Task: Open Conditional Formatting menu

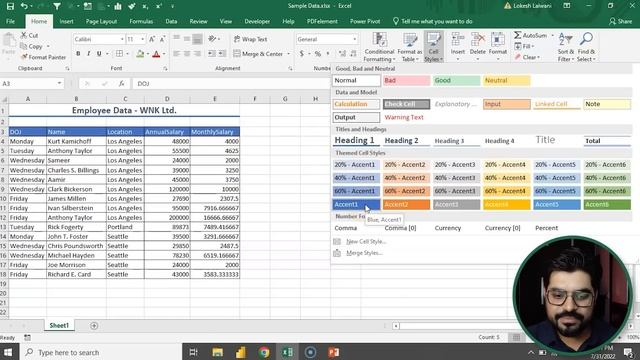Action: point(380,47)
